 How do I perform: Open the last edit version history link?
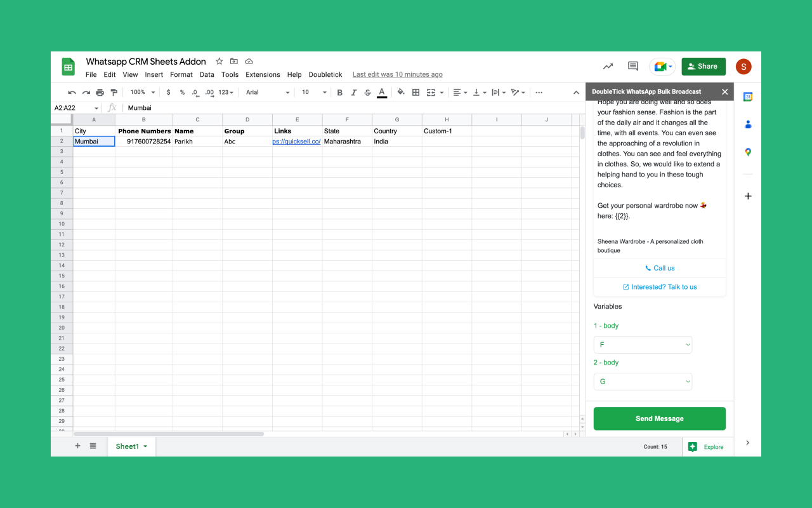coord(398,75)
